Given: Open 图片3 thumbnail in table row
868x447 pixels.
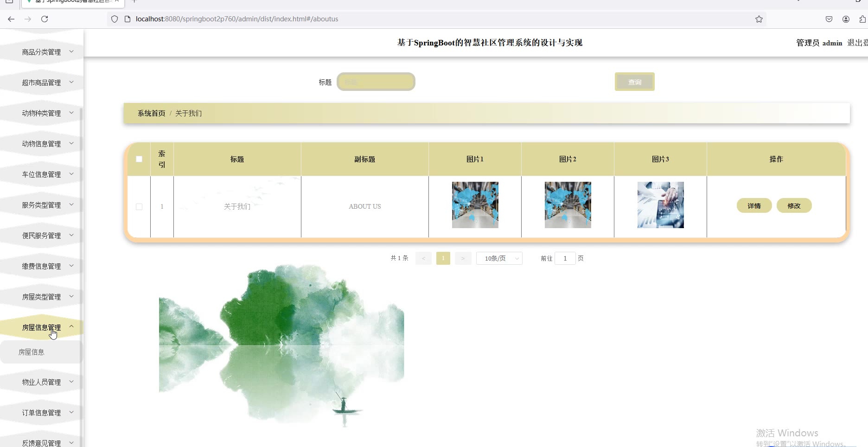Looking at the screenshot, I should coord(661,205).
